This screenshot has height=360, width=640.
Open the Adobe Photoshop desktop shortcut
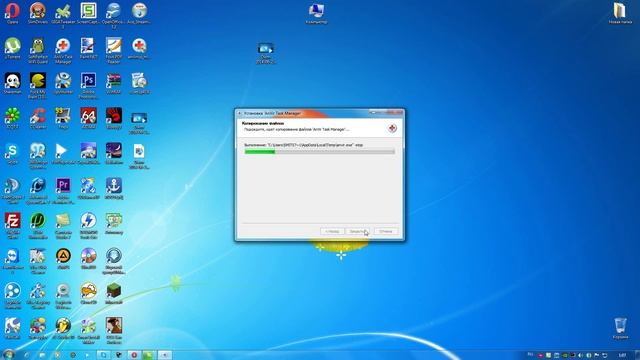pyautogui.click(x=89, y=86)
